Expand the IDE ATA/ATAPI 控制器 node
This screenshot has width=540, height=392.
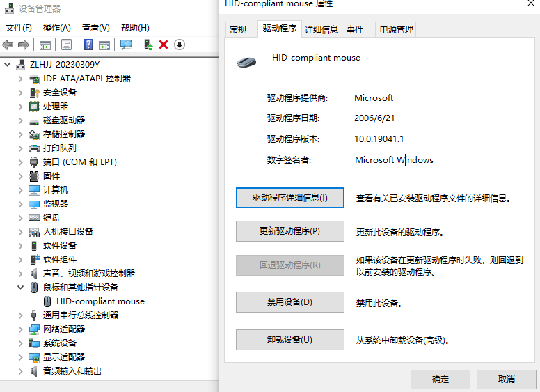coord(20,79)
